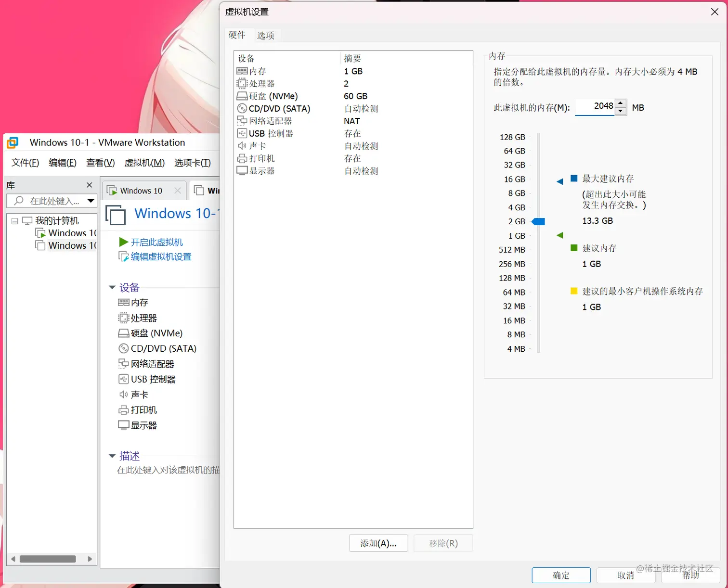The height and width of the screenshot is (588, 728).
Task: Switch to the 硬件 tab
Action: point(237,35)
